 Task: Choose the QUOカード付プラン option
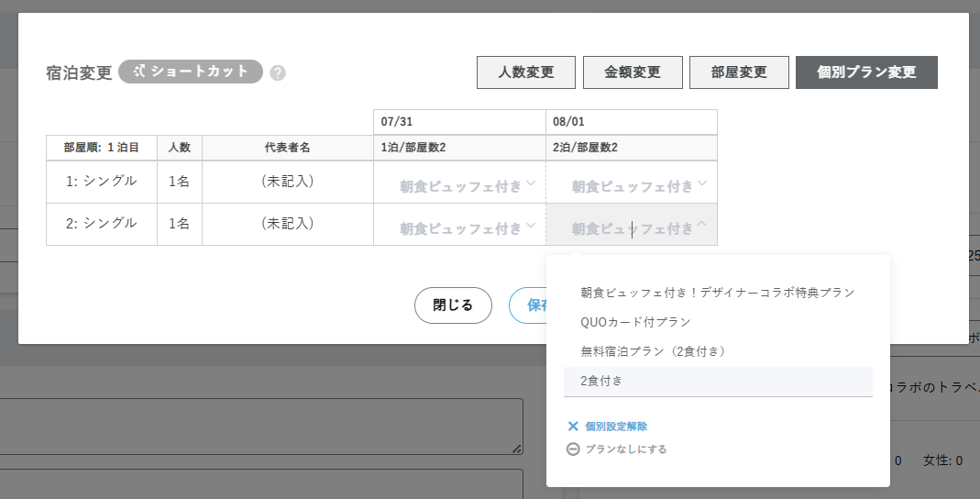click(635, 322)
